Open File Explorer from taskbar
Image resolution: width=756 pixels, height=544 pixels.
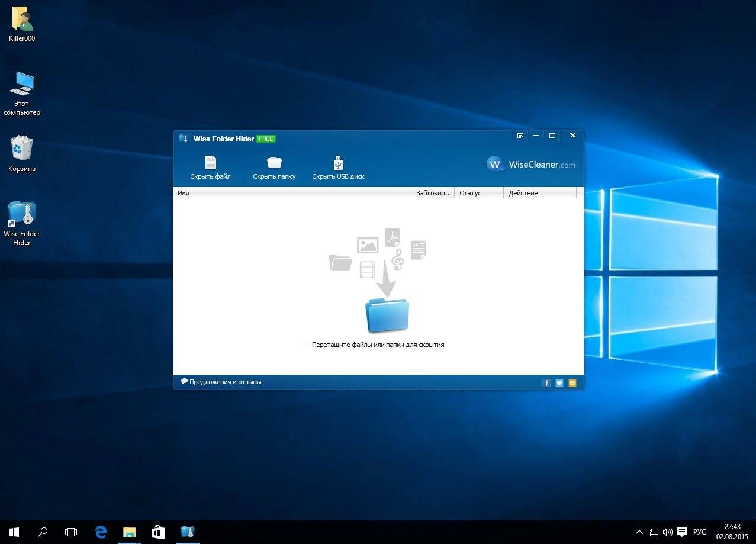(x=129, y=532)
